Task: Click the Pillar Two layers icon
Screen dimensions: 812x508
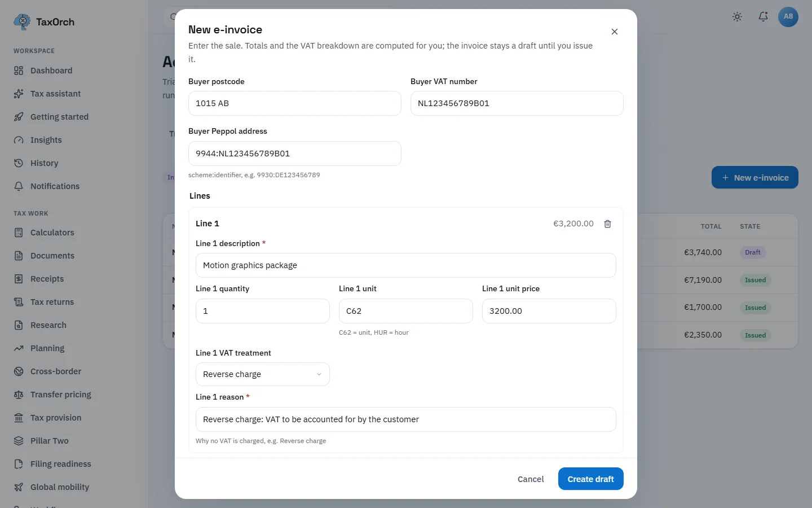Action: [x=19, y=441]
